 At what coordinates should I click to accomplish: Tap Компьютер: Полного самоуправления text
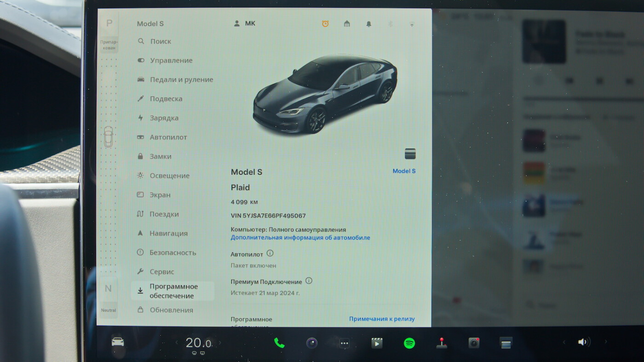[x=288, y=230]
